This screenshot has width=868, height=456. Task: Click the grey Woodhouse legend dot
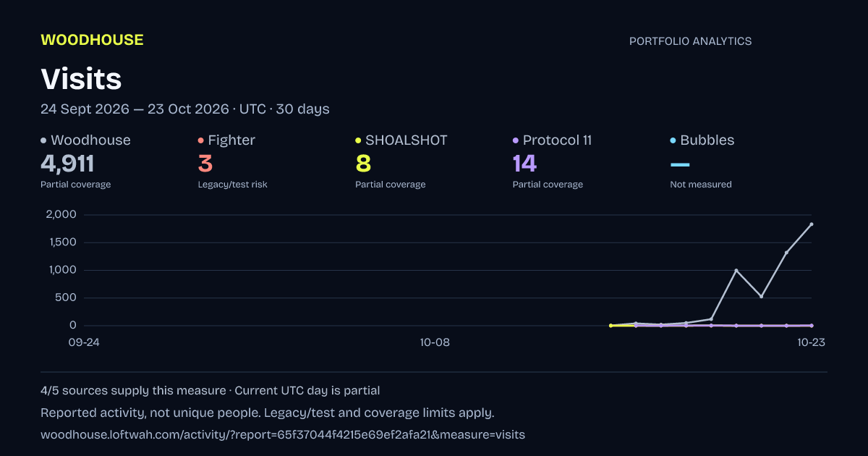click(x=43, y=140)
